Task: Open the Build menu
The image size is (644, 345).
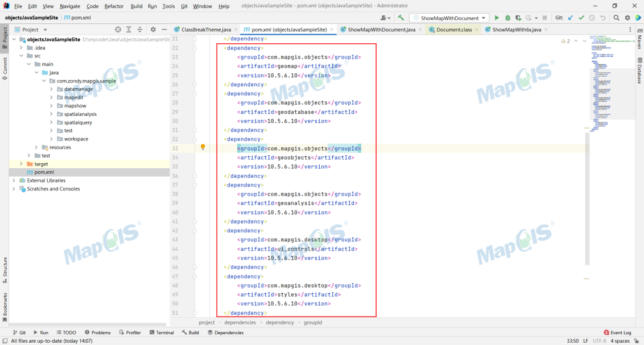Action: pos(137,6)
